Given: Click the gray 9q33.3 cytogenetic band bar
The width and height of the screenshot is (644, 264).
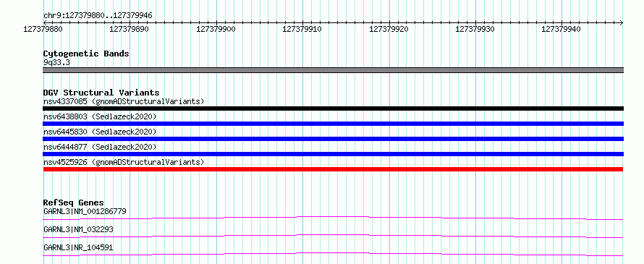Looking at the screenshot, I should tap(333, 70).
